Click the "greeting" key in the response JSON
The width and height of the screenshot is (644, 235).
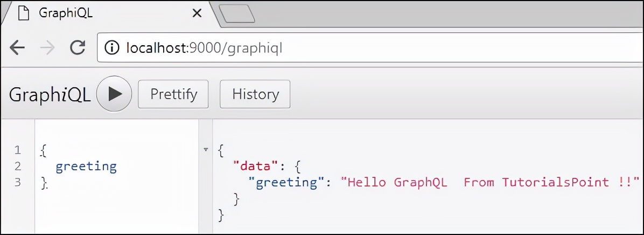[x=286, y=182]
